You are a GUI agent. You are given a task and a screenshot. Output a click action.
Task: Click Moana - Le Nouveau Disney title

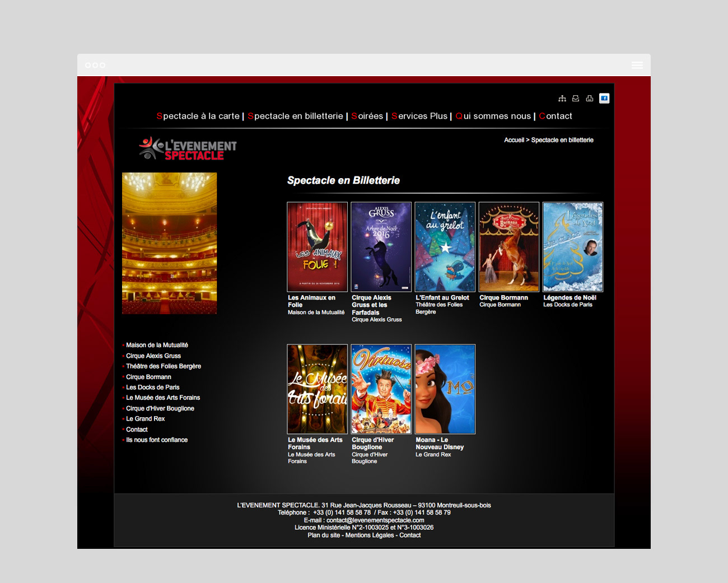tap(440, 444)
